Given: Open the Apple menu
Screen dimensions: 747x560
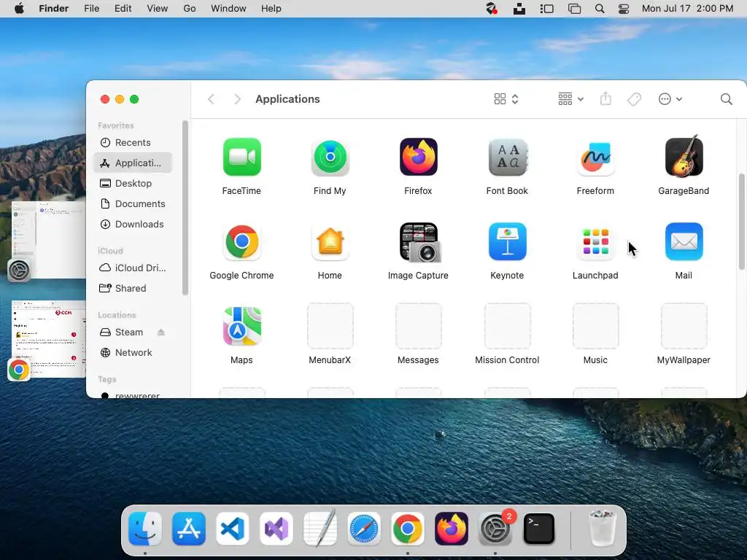Looking at the screenshot, I should click(19, 9).
